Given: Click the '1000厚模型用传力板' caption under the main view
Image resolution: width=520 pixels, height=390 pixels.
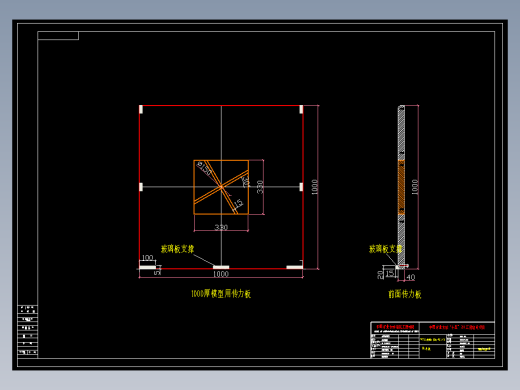Looking at the screenshot, I should (x=221, y=294).
